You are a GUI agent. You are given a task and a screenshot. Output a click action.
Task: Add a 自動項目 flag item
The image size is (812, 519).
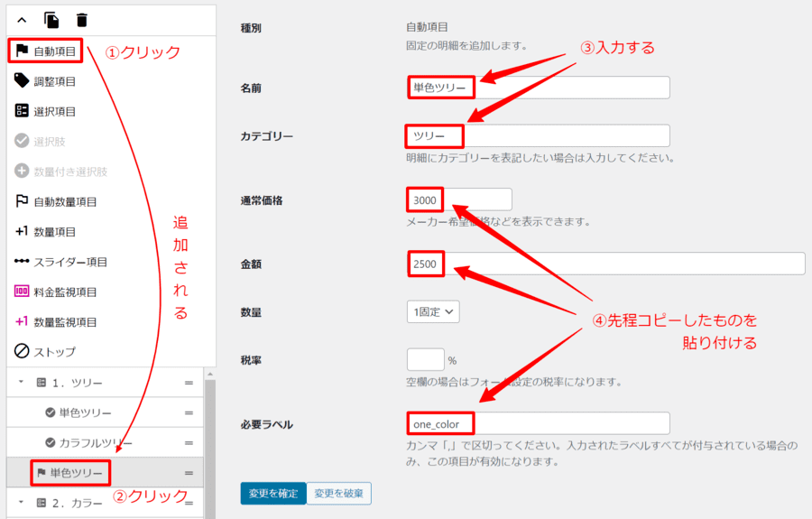pos(47,51)
